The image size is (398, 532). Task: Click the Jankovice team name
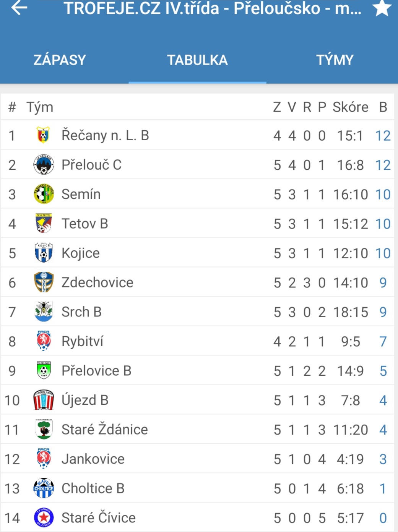pyautogui.click(x=93, y=459)
